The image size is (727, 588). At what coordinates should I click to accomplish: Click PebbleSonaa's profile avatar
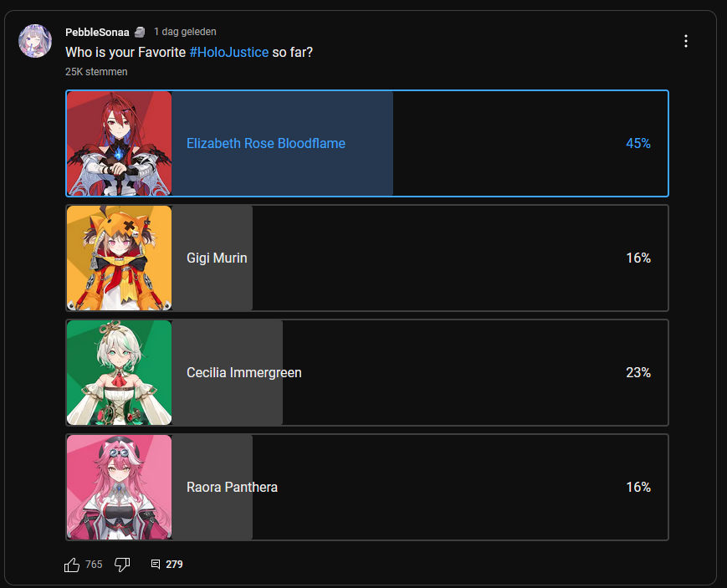pyautogui.click(x=35, y=41)
